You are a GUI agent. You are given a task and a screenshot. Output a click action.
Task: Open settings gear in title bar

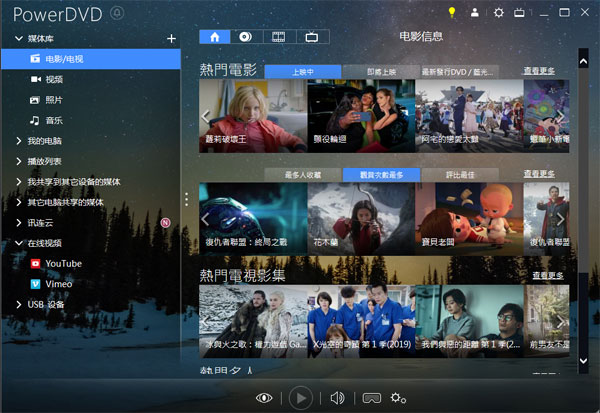pos(498,13)
